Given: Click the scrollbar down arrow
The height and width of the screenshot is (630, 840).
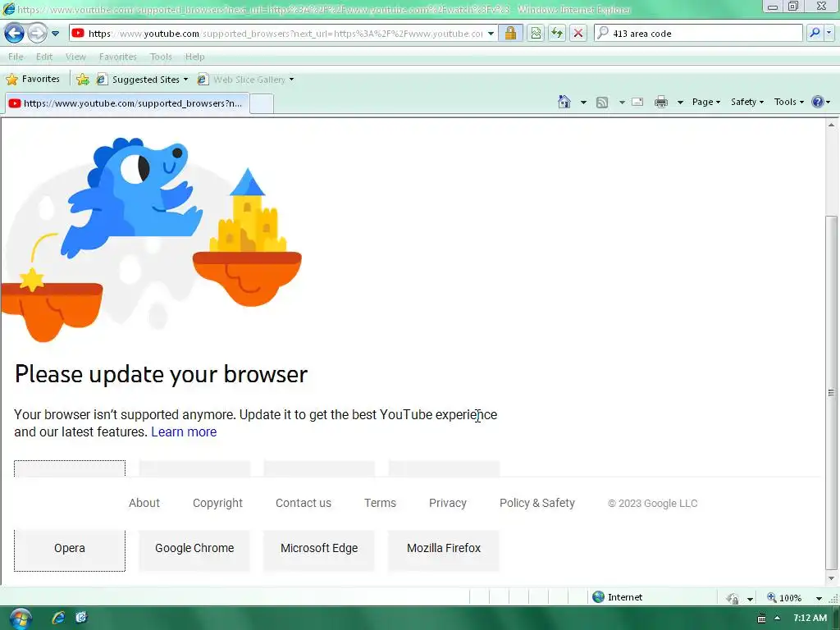Looking at the screenshot, I should tap(831, 578).
